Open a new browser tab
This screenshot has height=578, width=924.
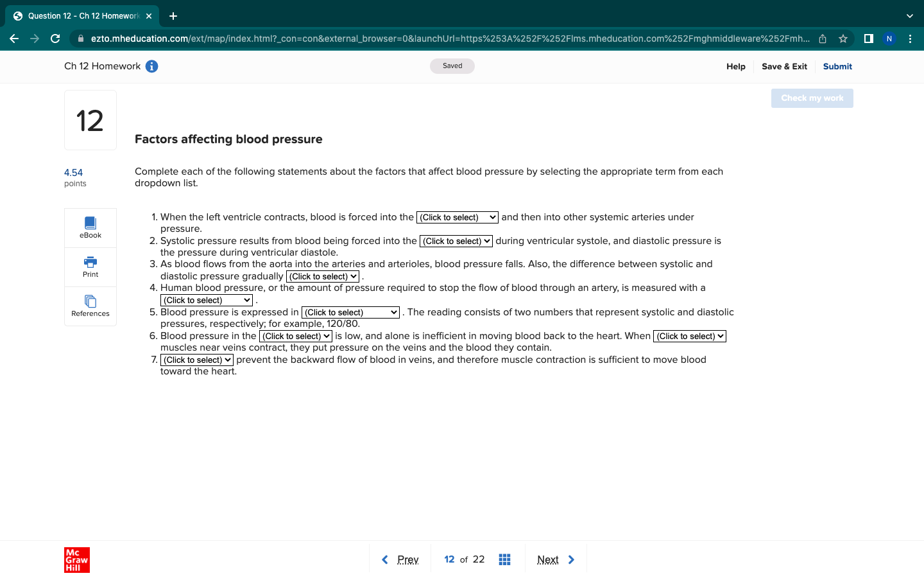(x=173, y=16)
